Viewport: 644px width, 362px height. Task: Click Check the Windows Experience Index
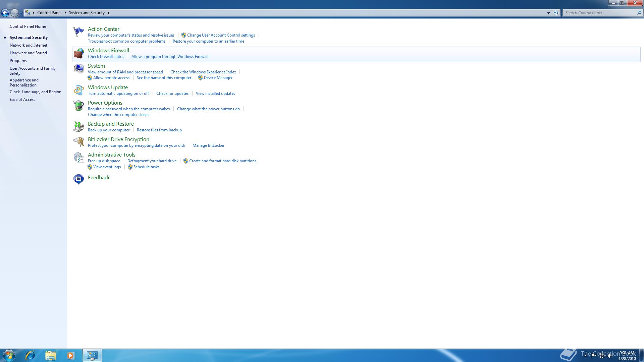pos(203,72)
